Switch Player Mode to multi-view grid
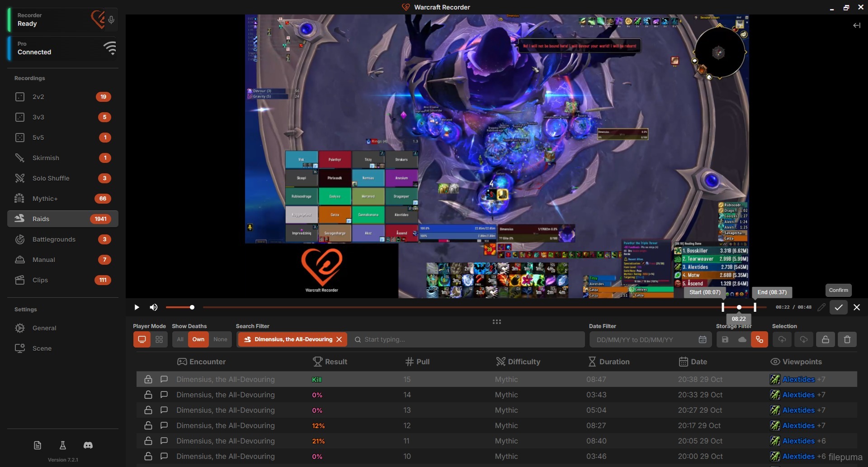The image size is (868, 467). [159, 339]
